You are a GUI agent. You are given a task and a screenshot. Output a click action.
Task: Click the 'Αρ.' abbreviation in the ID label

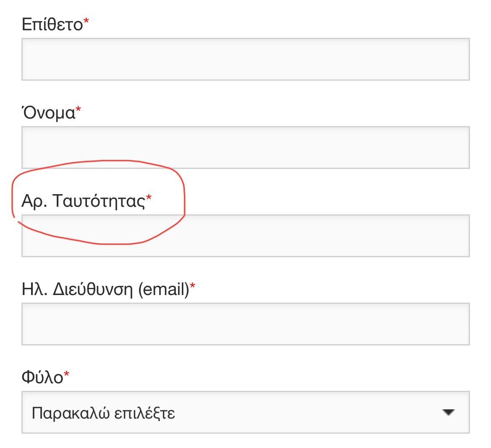(x=34, y=201)
